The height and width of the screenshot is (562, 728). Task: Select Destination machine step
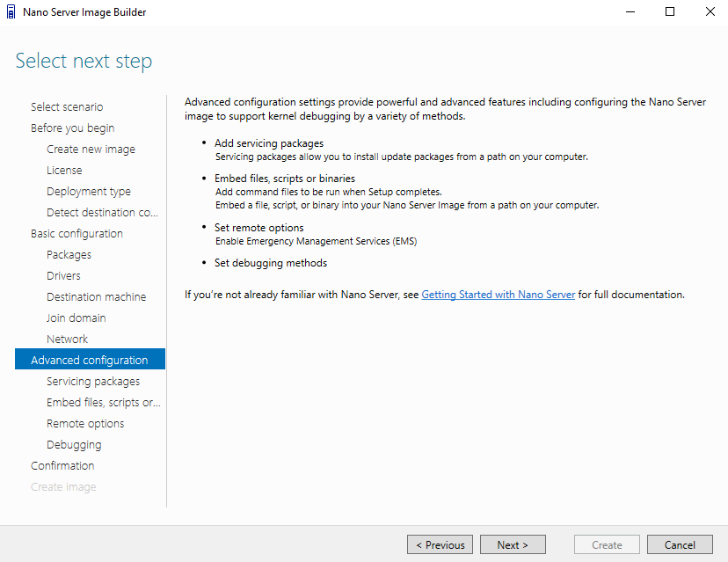click(96, 296)
